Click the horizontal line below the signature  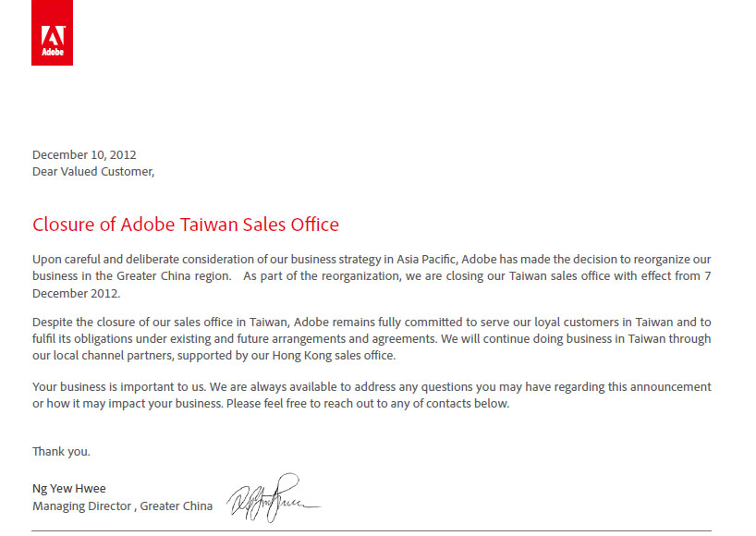pyautogui.click(x=371, y=530)
